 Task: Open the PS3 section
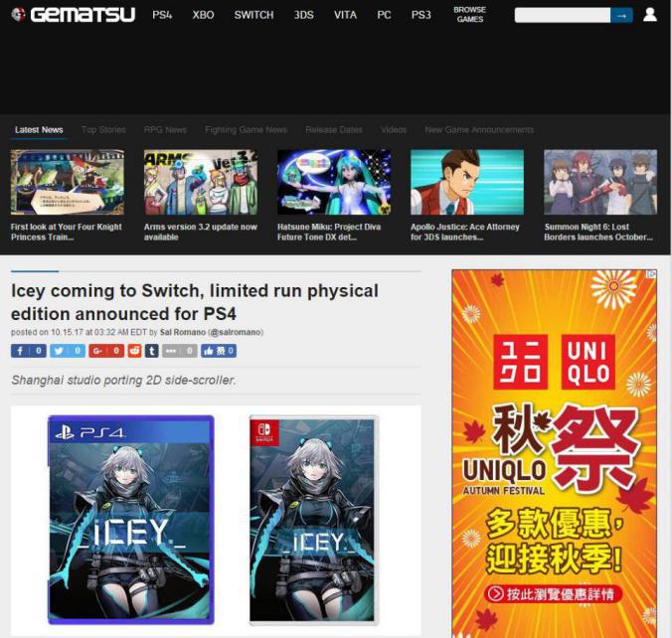coord(421,15)
